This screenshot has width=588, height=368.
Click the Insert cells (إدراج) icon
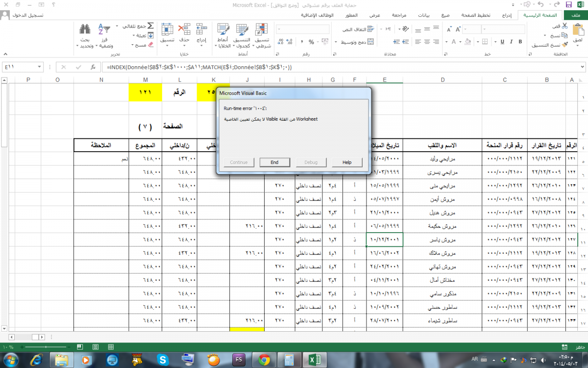click(x=201, y=28)
